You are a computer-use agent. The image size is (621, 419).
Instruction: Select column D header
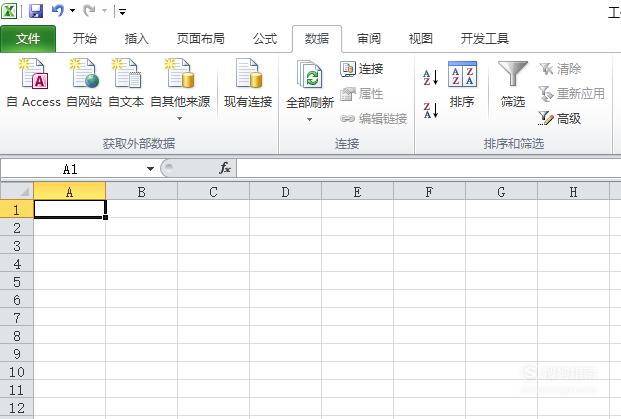pyautogui.click(x=286, y=192)
